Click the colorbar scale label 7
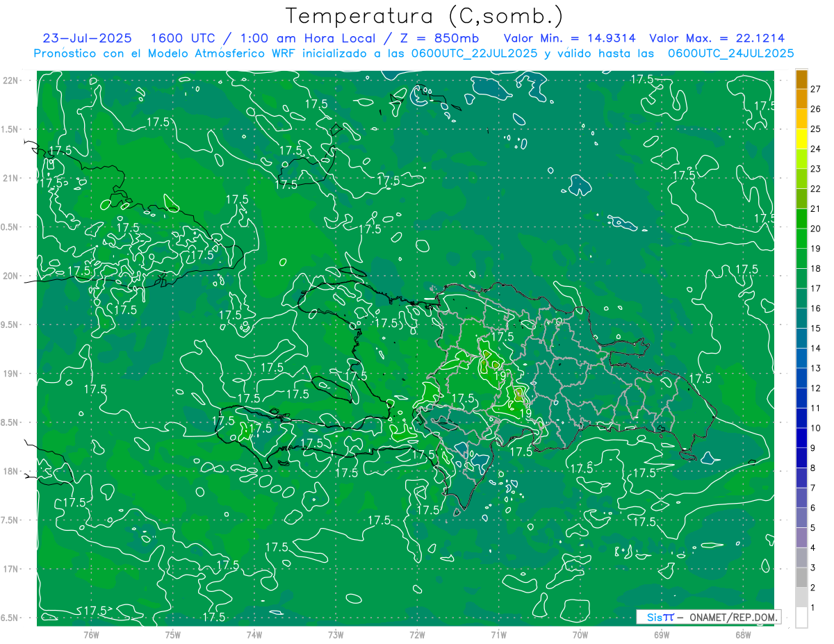Viewport: 834px width, 644px height. [814, 488]
